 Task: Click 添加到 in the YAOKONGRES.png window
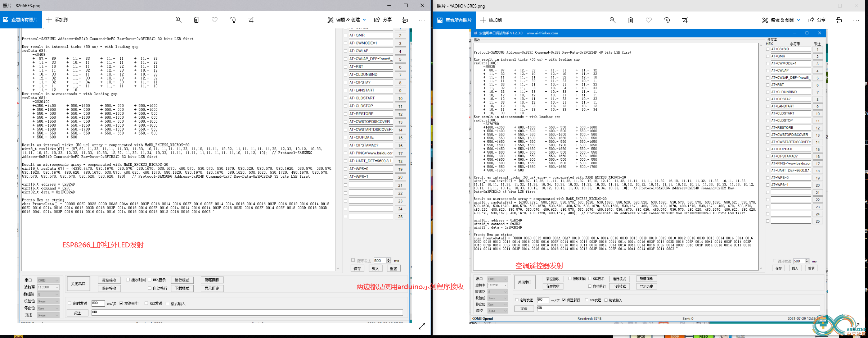tap(491, 20)
